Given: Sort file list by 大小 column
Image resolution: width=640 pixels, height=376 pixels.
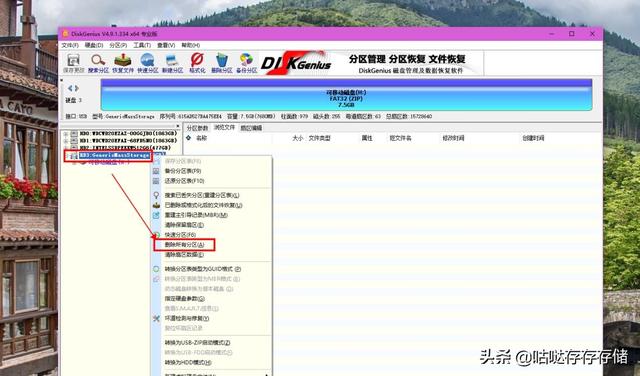Looking at the screenshot, I should [298, 138].
